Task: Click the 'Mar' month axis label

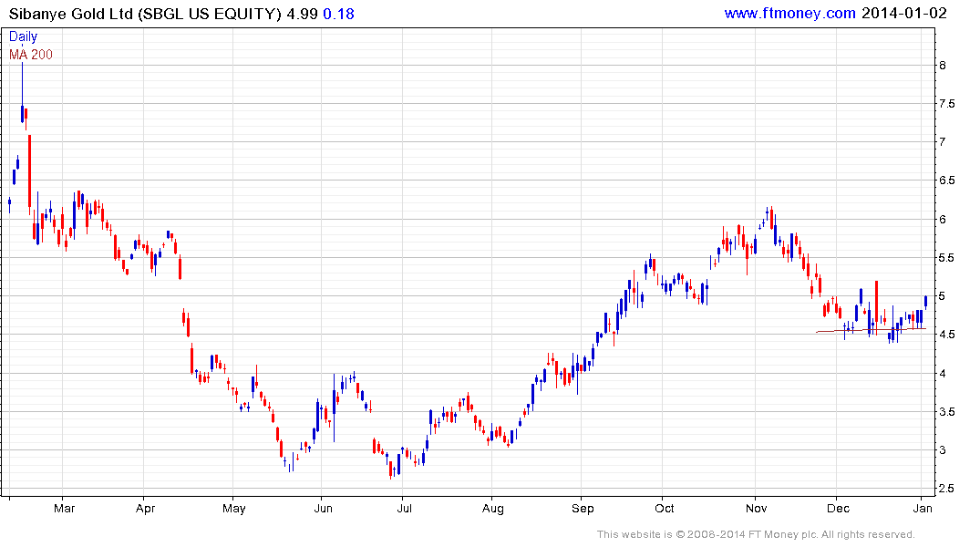Action: click(x=65, y=508)
